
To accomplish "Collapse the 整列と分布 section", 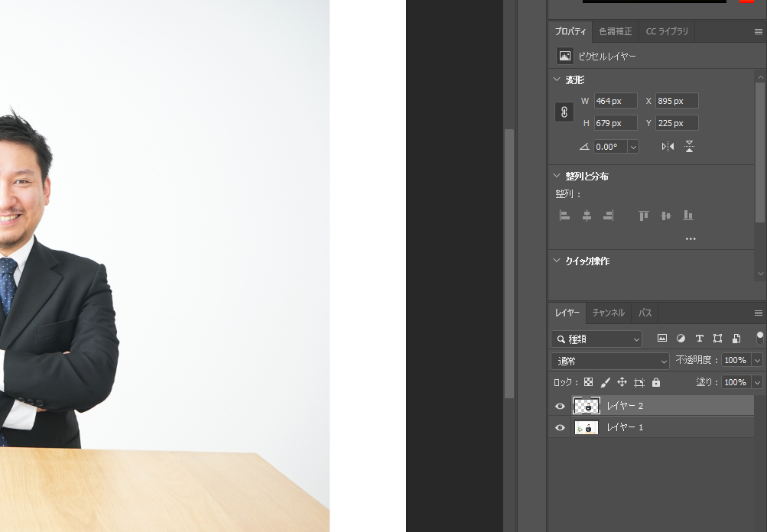I will point(557,177).
